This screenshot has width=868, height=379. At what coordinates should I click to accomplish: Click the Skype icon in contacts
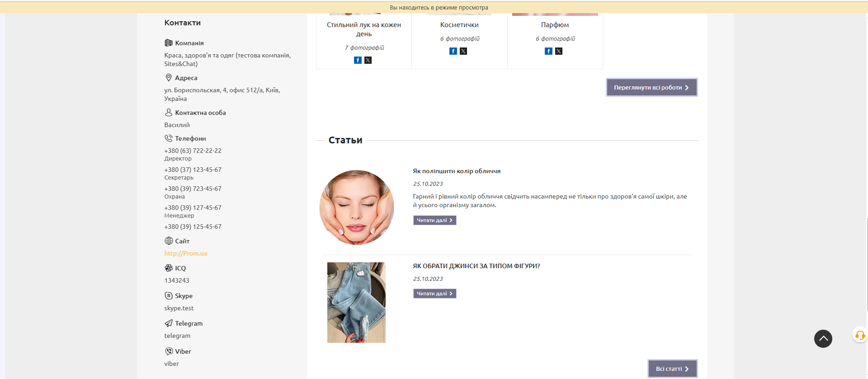pos(169,296)
